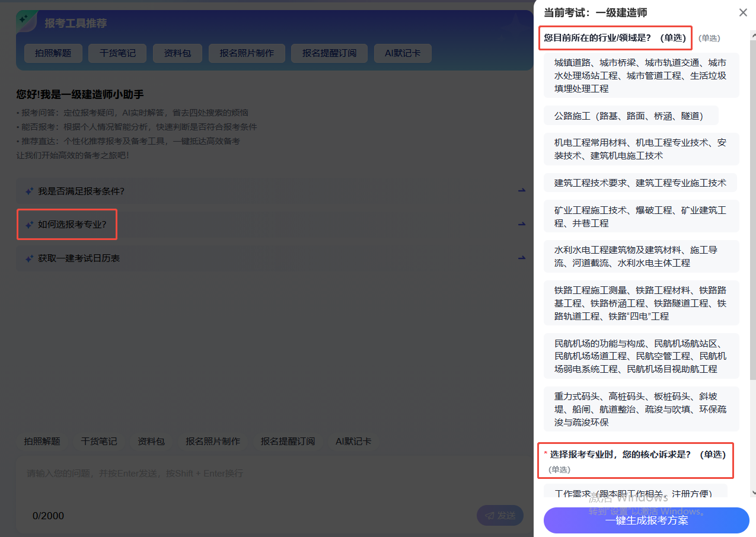Click sparkle icon before 我是否满足报考条件
Viewport: 756px width, 537px height.
tap(29, 191)
